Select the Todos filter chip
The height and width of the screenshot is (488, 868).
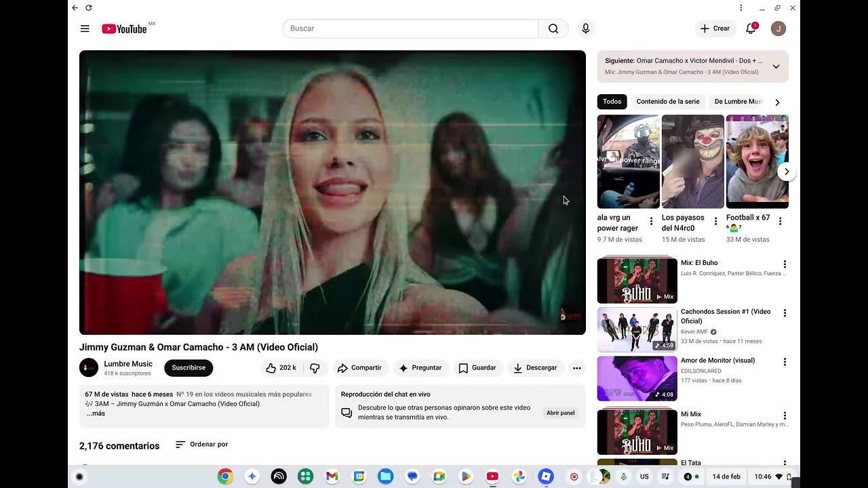tap(612, 102)
